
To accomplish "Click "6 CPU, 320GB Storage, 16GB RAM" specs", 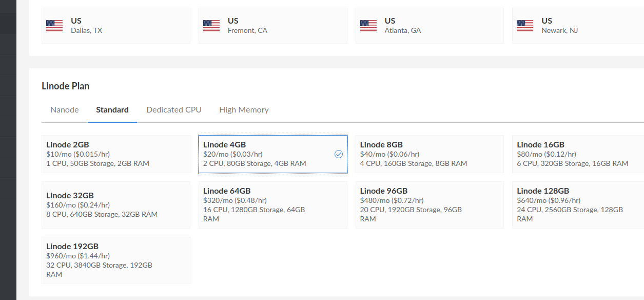I will coord(573,163).
